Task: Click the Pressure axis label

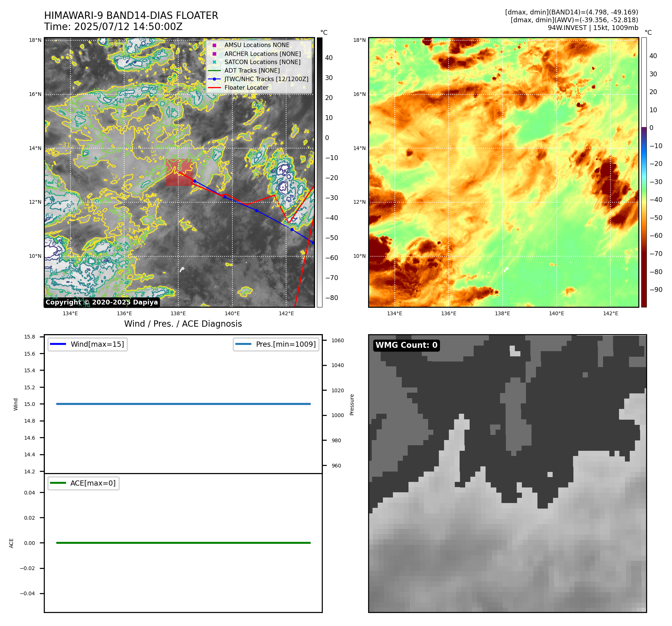Action: point(352,404)
